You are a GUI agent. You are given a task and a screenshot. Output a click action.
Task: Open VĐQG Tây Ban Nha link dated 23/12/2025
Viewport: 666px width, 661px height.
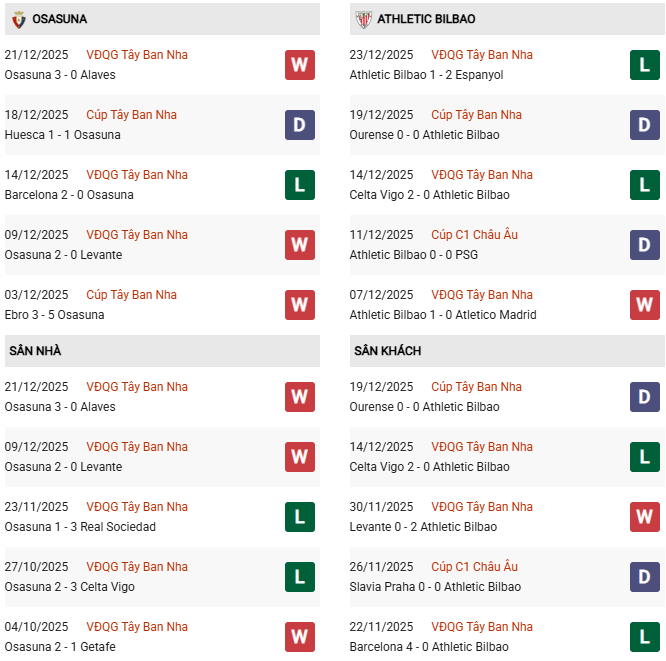[482, 55]
